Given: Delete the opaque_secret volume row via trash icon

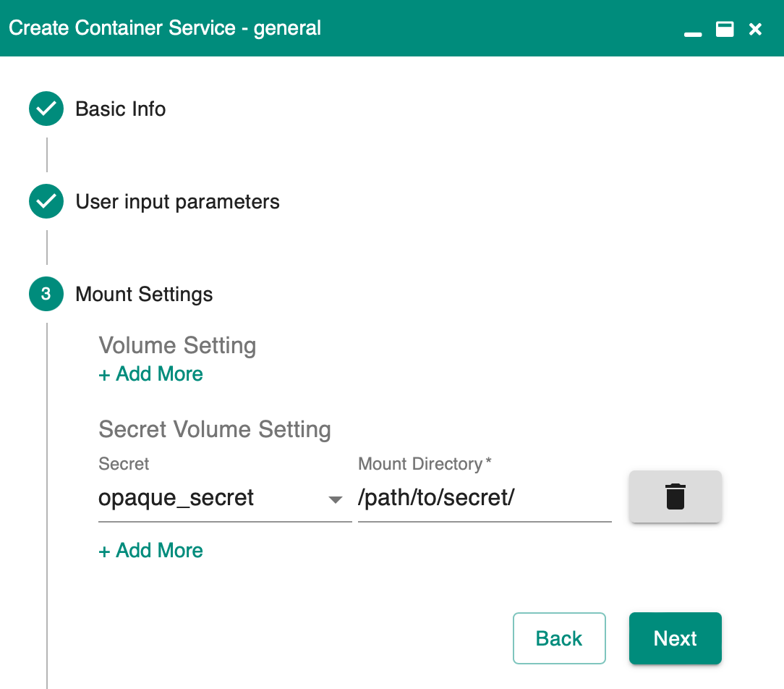Looking at the screenshot, I should click(x=675, y=496).
